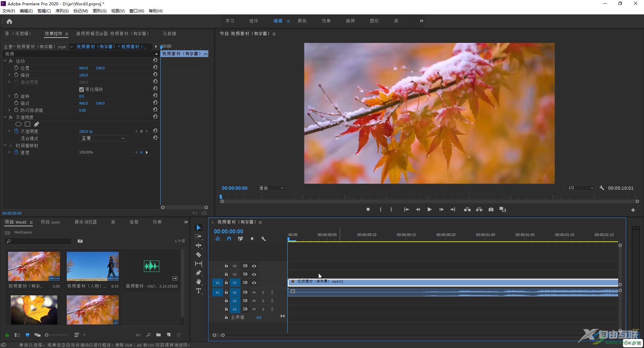Play the program monitor
644x348 pixels.
[x=429, y=210]
